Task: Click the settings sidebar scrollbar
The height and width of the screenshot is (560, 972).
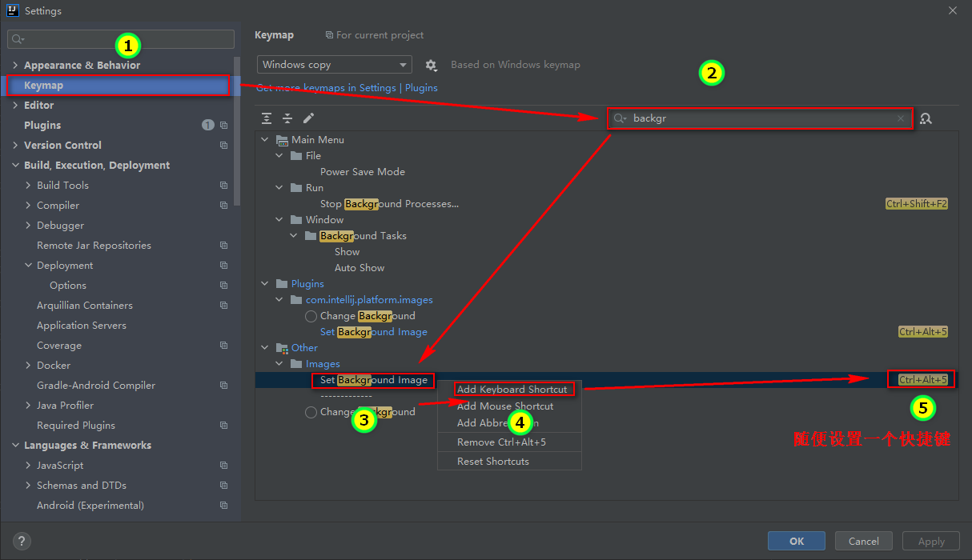Action: coord(237,132)
